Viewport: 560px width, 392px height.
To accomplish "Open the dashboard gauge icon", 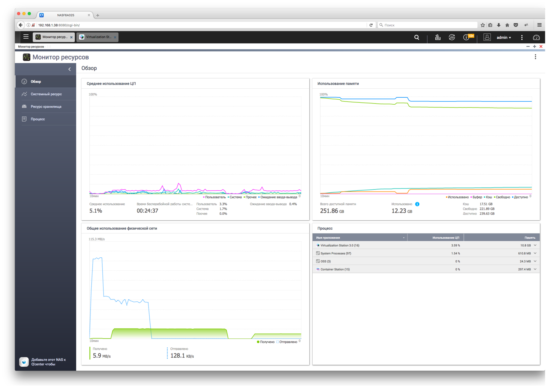I will point(536,37).
